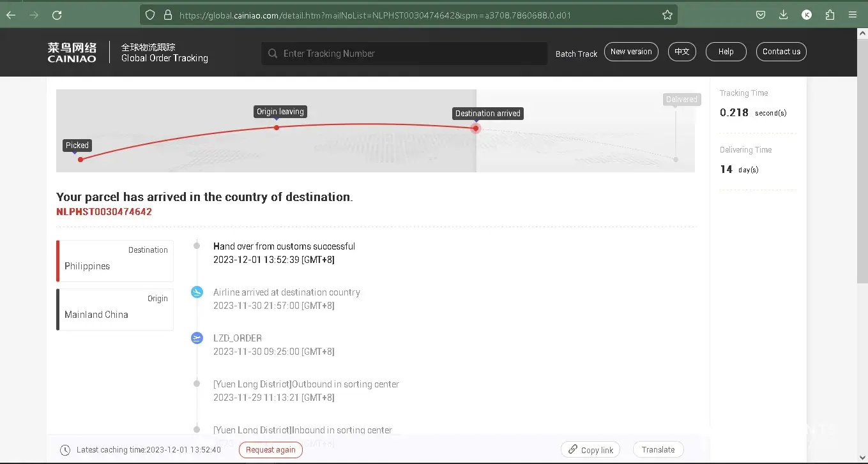Screen dimensions: 868x464
Task: Open the Firefox account menu
Action: coord(807,15)
